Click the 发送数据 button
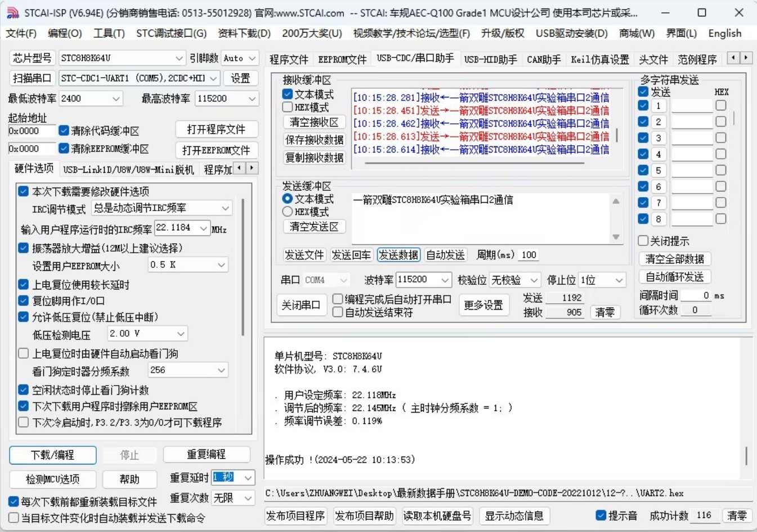 pyautogui.click(x=398, y=255)
